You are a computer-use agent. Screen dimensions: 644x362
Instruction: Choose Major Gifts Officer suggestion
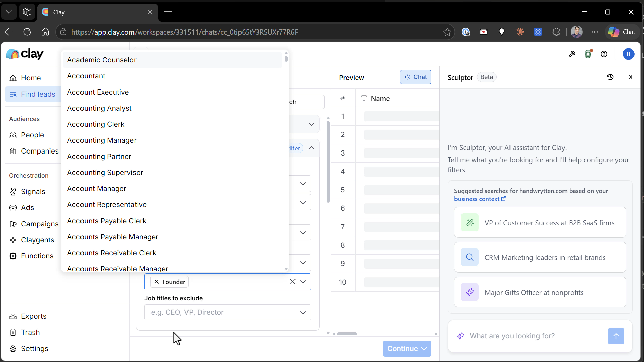(x=540, y=292)
